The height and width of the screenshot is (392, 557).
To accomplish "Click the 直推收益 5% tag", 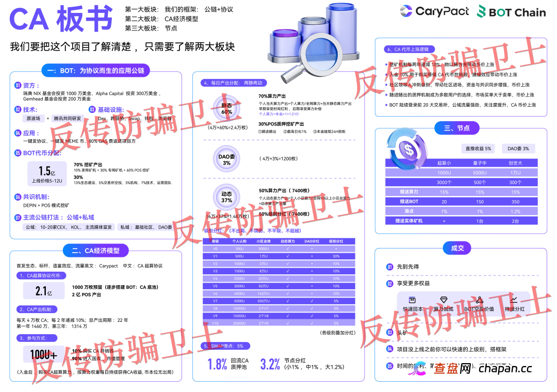I will point(478,149).
